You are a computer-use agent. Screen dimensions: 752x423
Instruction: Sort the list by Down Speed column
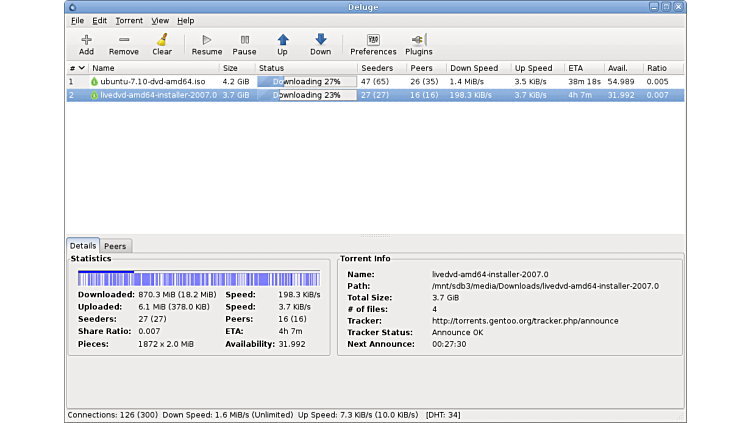coord(472,68)
